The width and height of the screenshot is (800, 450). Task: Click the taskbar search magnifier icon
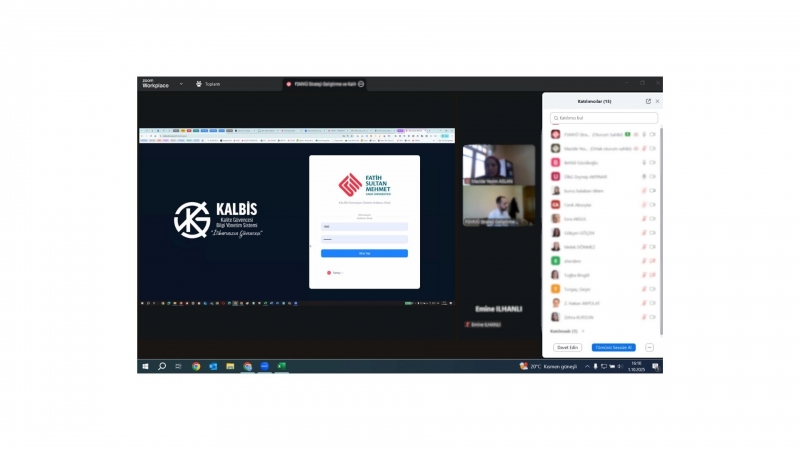click(x=162, y=366)
